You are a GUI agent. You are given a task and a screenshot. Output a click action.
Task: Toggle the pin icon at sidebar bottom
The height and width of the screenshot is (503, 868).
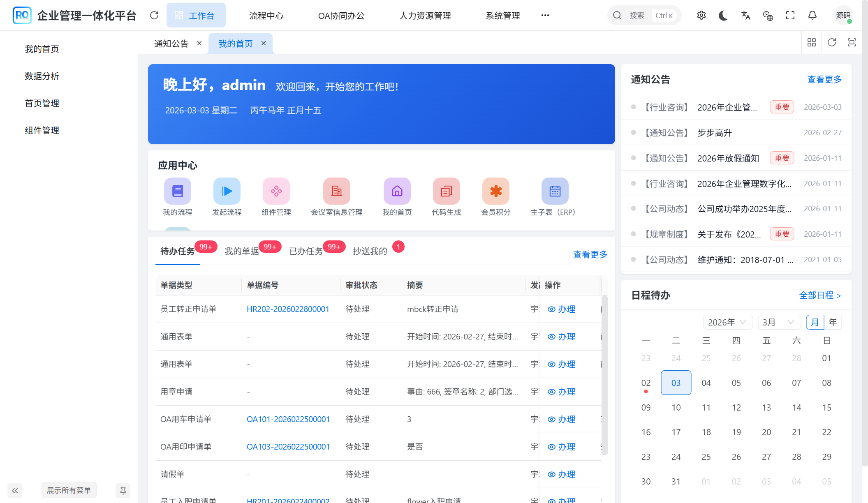pyautogui.click(x=123, y=490)
